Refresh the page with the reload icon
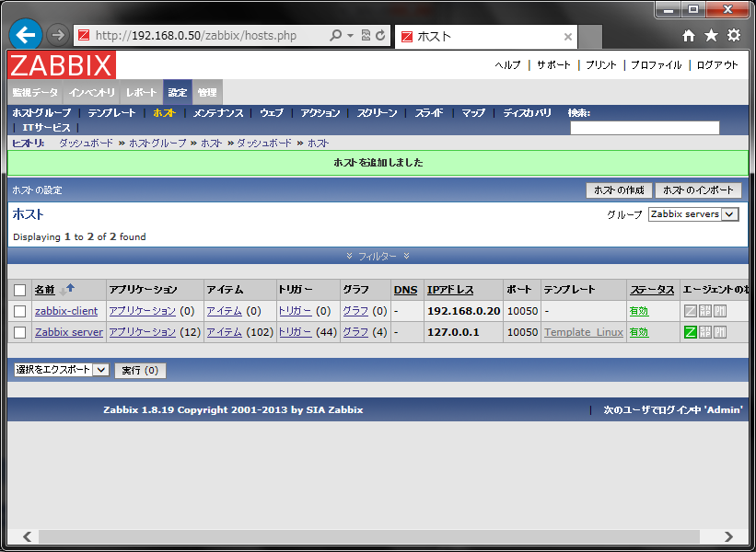This screenshot has width=756, height=552. 380,35
